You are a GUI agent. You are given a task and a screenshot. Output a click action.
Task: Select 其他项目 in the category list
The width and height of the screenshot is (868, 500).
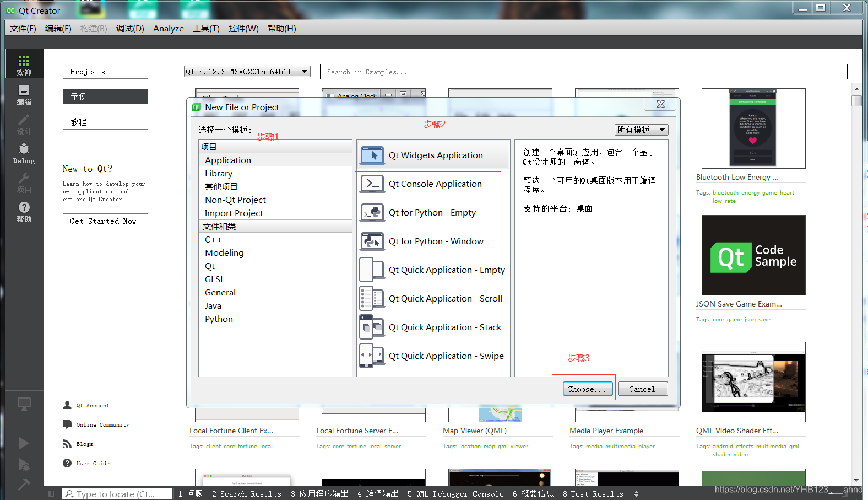click(x=275, y=186)
